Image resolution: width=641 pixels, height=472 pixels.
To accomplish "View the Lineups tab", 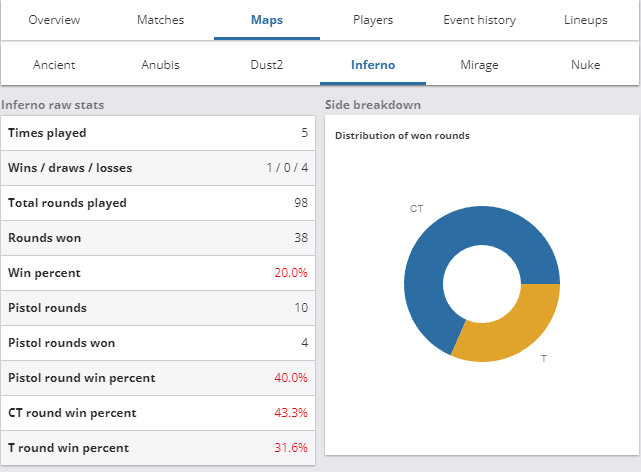I will pos(585,20).
